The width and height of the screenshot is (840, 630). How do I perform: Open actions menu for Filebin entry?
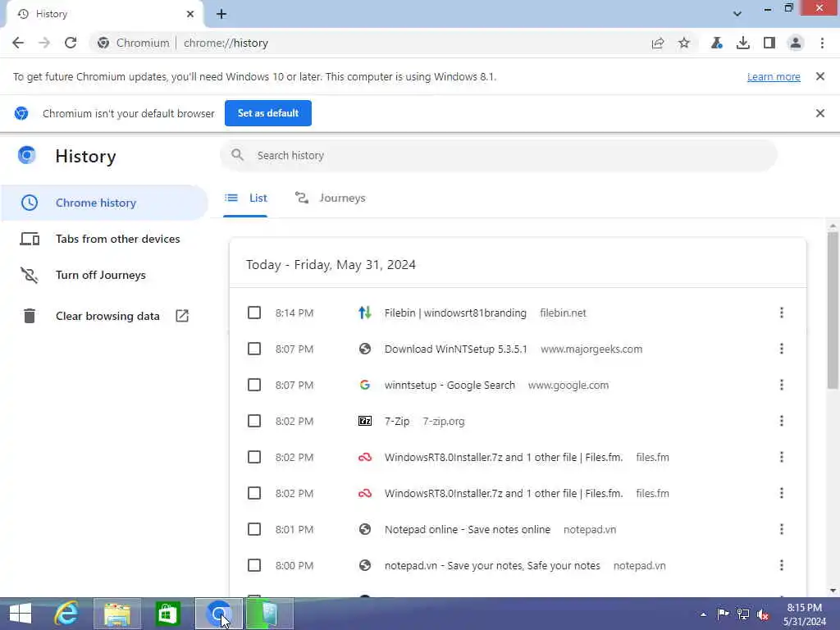[782, 313]
